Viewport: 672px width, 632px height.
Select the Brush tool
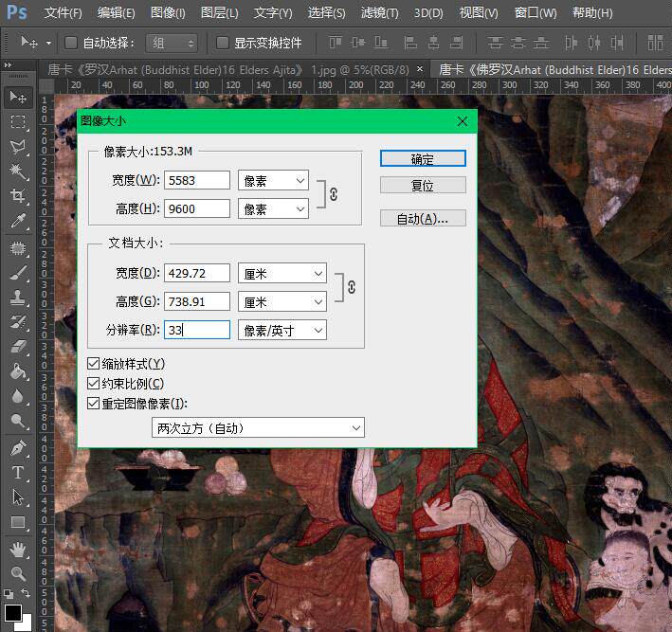click(x=18, y=273)
